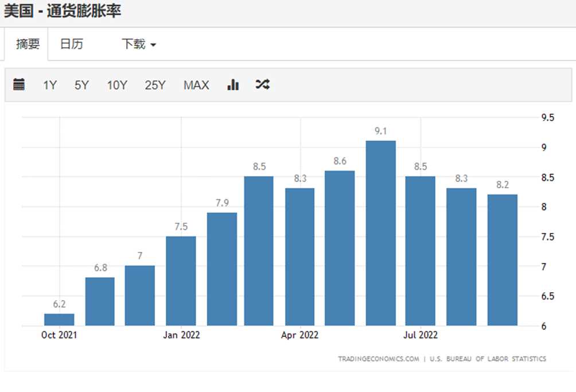Select the 5Y time range

pos(81,86)
